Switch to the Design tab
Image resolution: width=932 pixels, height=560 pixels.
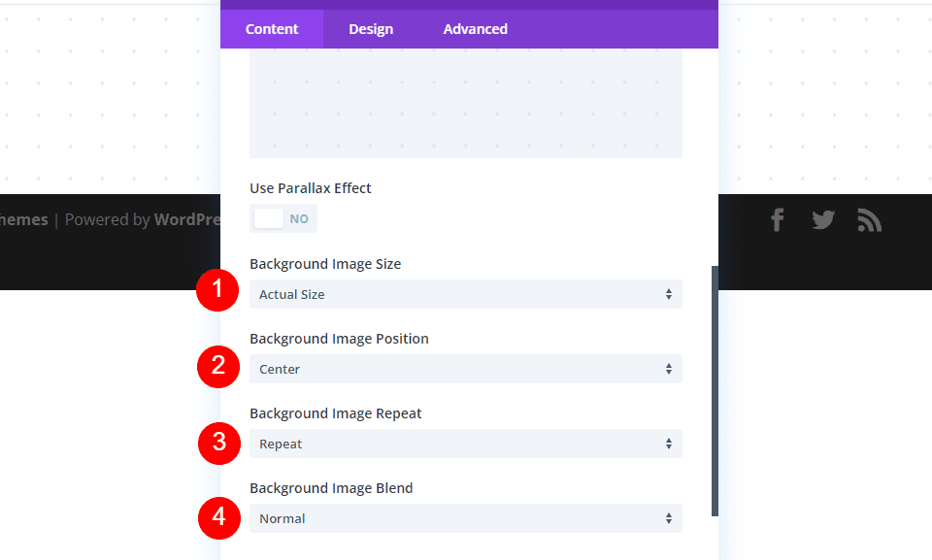tap(370, 28)
